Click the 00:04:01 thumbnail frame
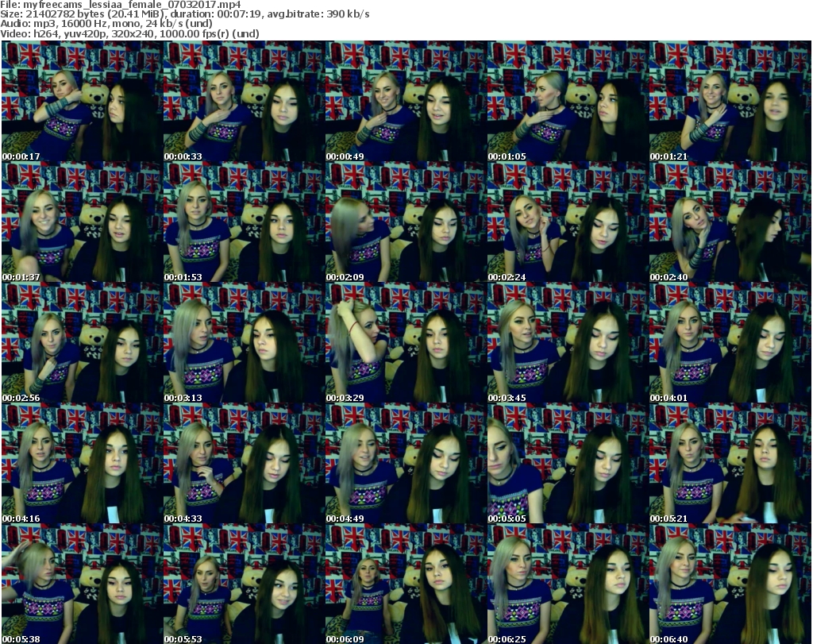This screenshot has width=813, height=644. (x=730, y=343)
